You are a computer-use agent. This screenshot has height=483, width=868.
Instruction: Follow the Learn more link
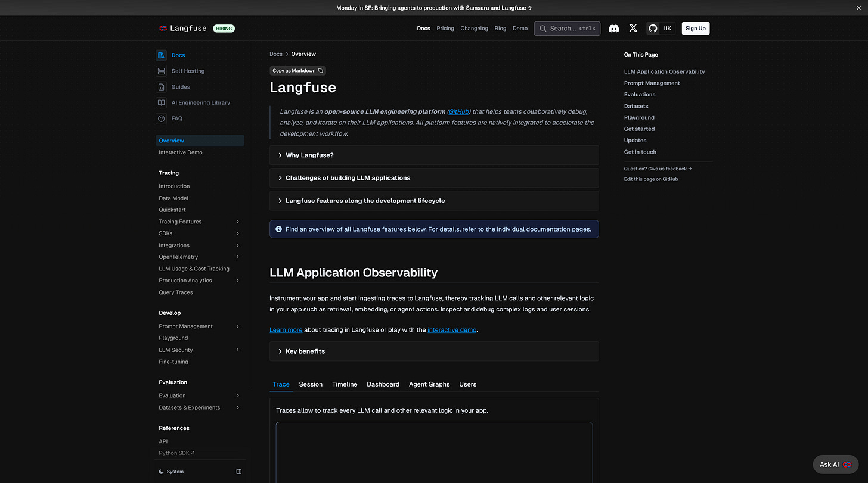286,330
